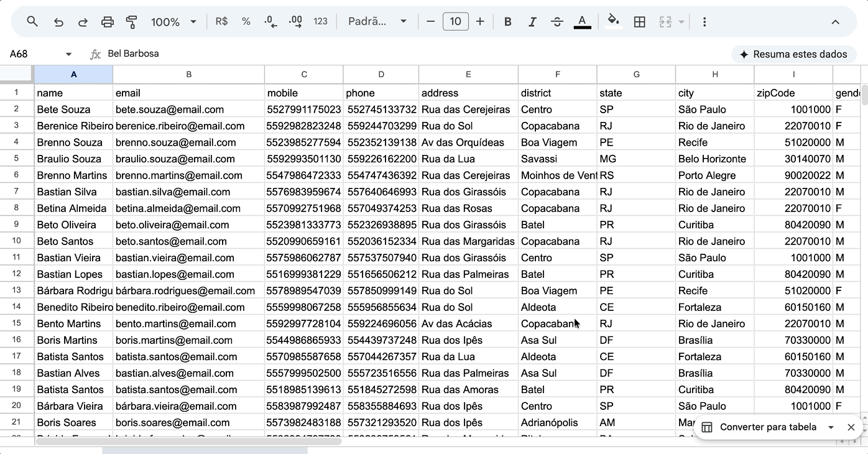Toggle bold formatting
The height and width of the screenshot is (454, 868).
click(508, 22)
